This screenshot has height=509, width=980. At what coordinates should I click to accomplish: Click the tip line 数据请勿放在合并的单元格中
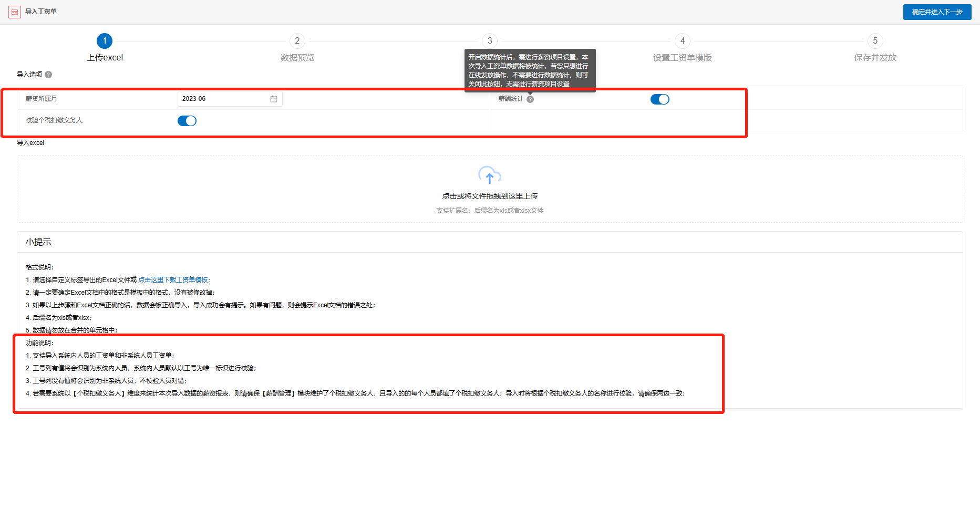click(72, 330)
